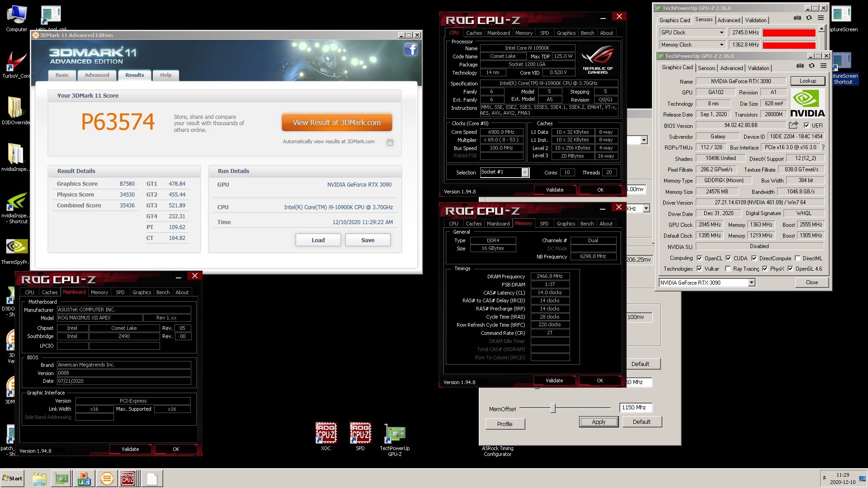Click Facebook icon in 3DMark window
The height and width of the screenshot is (488, 868).
click(410, 49)
